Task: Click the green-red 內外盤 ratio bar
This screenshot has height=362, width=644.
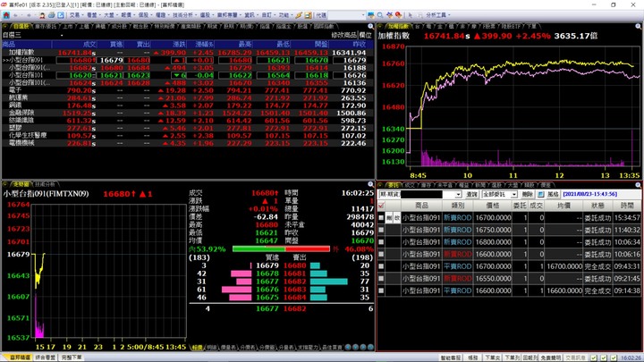Action: [281, 249]
